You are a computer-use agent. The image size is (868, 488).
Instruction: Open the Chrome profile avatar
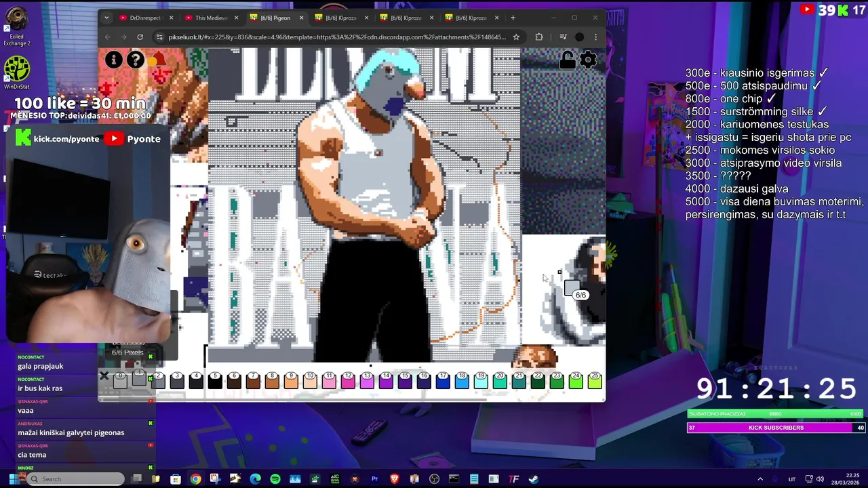point(579,37)
